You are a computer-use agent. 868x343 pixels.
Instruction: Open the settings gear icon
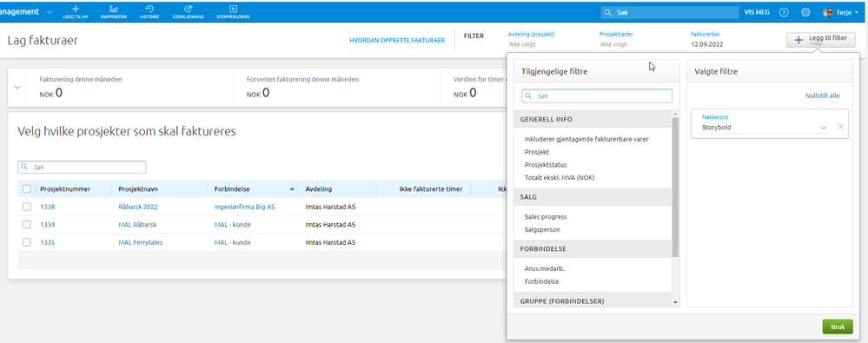pyautogui.click(x=806, y=11)
